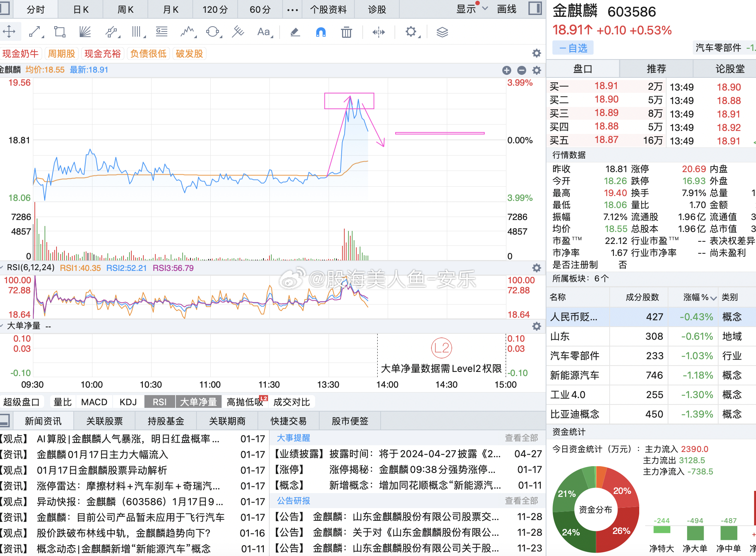Screen dimensions: 756x556
Task: Sort by the 涨幅% column dropdown arrow
Action: [714, 298]
